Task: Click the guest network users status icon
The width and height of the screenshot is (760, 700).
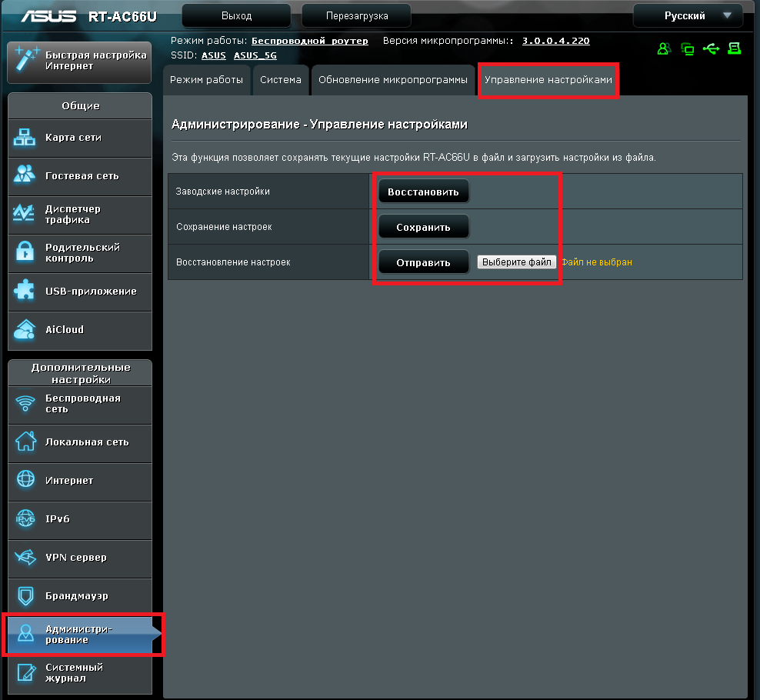Action: click(663, 48)
